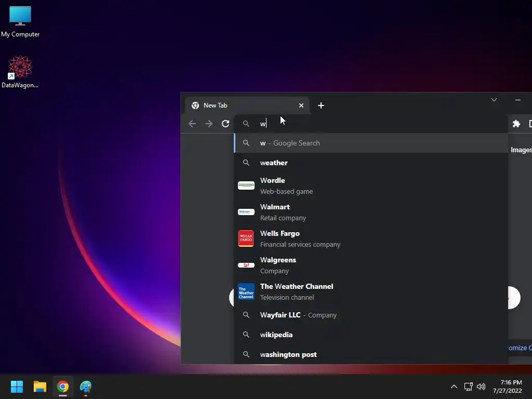Open the clock showing 7:16 PM
The height and width of the screenshot is (399, 532).
[508, 387]
